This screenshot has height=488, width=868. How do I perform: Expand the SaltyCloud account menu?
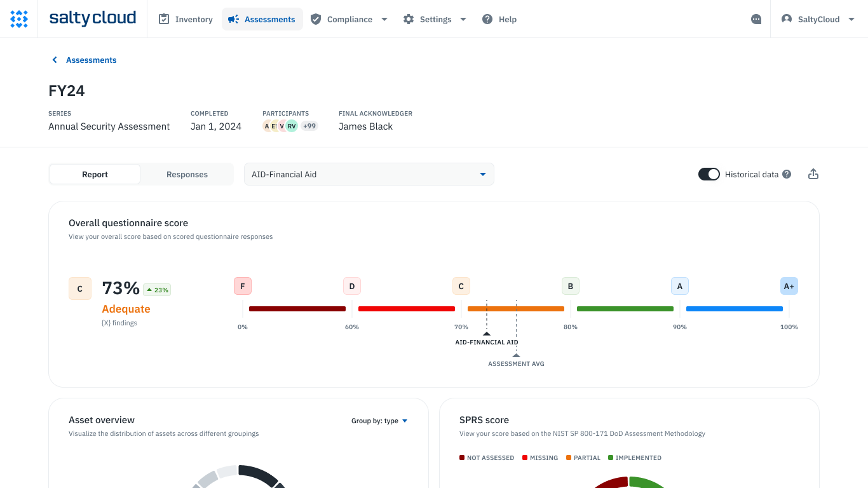(x=818, y=19)
